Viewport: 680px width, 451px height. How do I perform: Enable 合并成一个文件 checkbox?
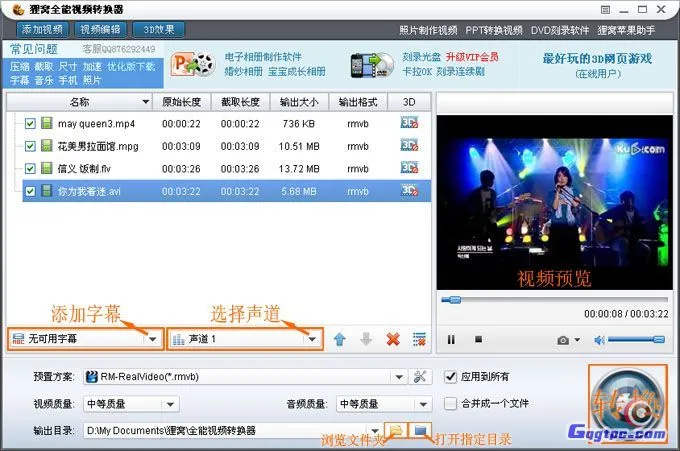[450, 403]
